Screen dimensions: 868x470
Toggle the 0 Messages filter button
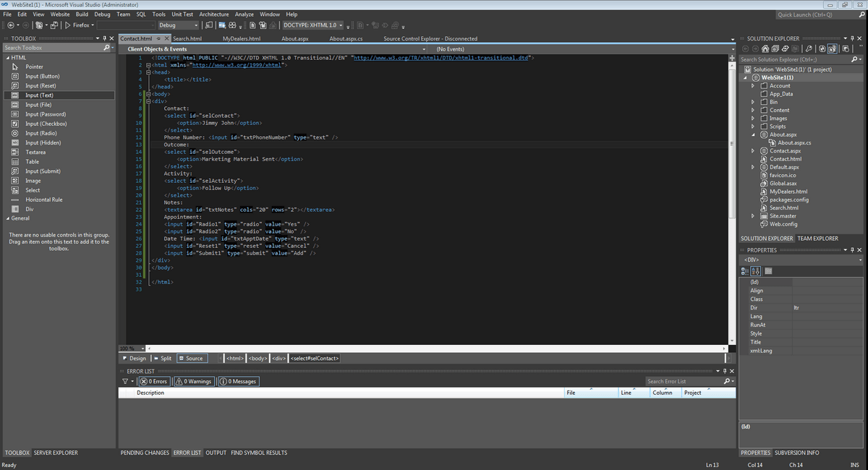(238, 381)
